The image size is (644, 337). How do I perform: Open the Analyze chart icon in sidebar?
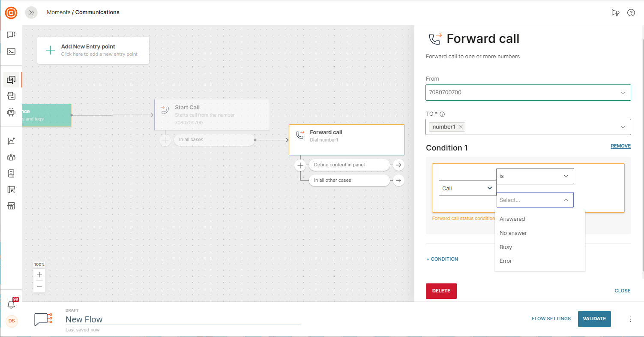pyautogui.click(x=11, y=141)
